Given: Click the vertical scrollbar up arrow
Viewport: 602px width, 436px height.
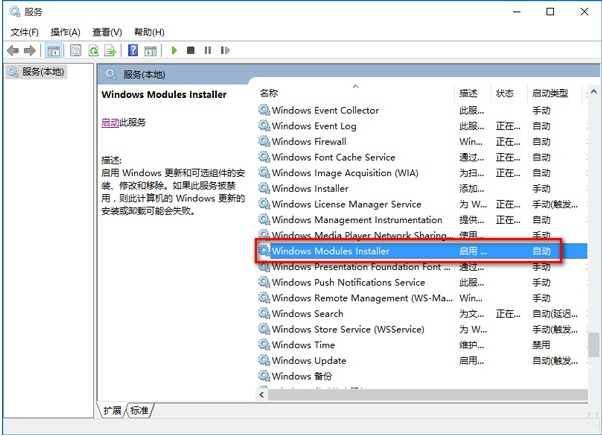Looking at the screenshot, I should click(594, 92).
